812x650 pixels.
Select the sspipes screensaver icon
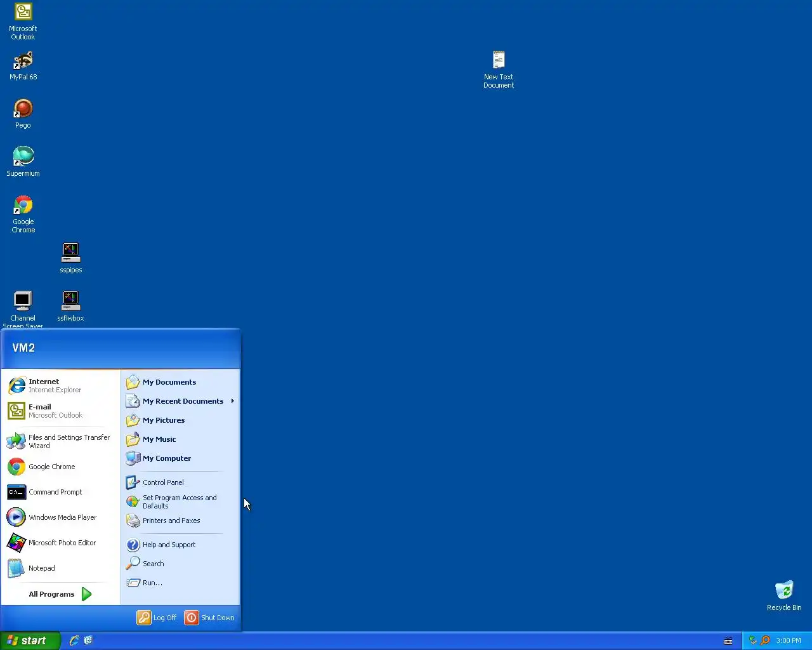click(70, 258)
